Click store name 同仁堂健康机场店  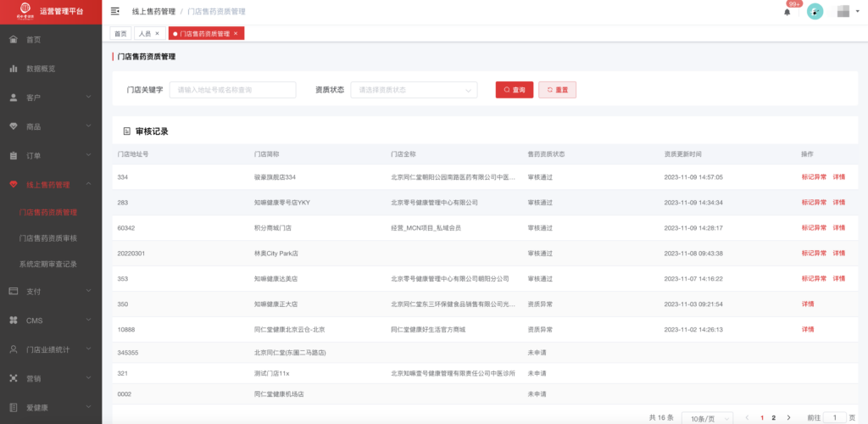coord(279,394)
